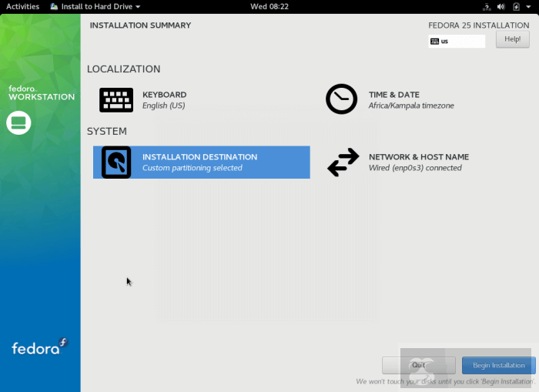
Task: Click the KEYBOARD label
Action: coord(164,95)
